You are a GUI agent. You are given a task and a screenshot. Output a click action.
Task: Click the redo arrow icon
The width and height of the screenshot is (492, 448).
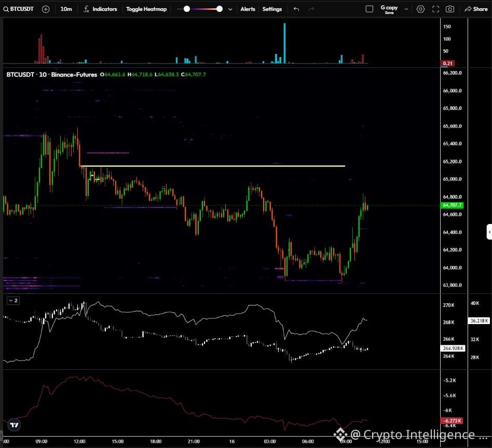[311, 9]
